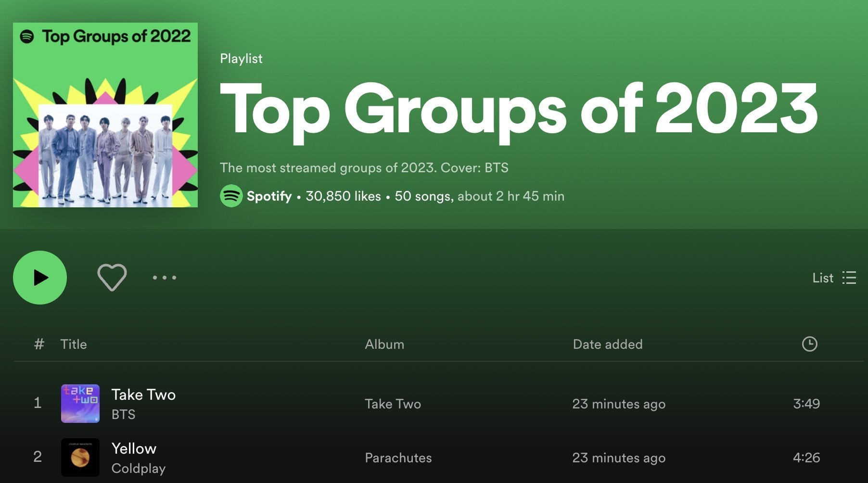Screen dimensions: 868x483
Task: Select the Take Two song title
Action: tap(143, 394)
